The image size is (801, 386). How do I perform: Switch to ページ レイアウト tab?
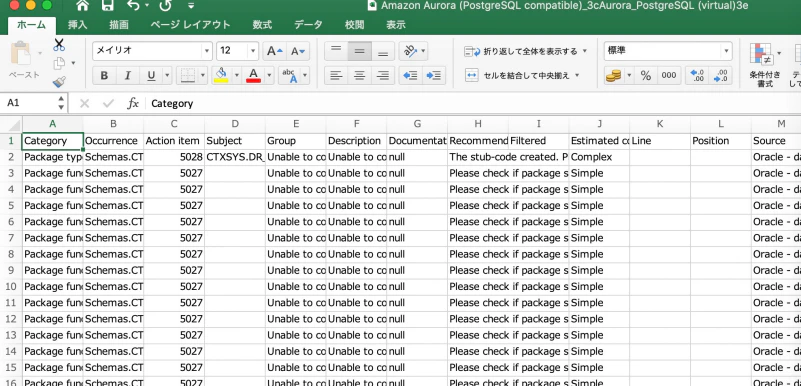click(191, 25)
